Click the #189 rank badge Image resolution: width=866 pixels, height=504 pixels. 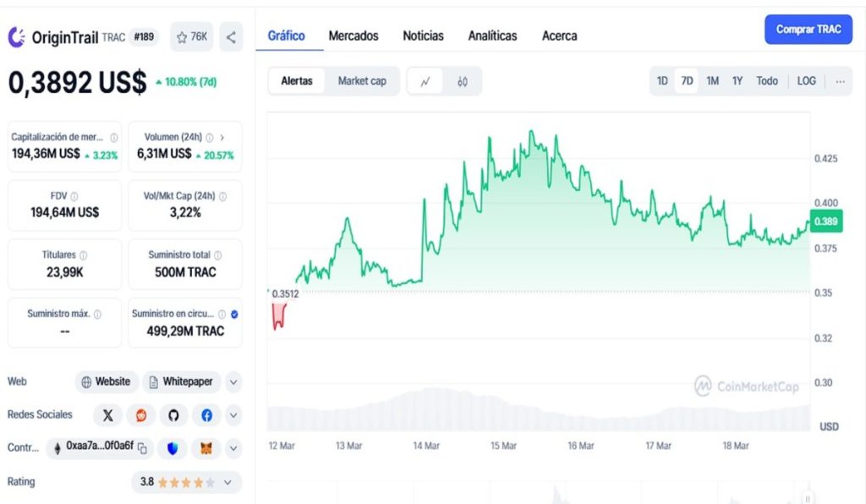pos(144,37)
